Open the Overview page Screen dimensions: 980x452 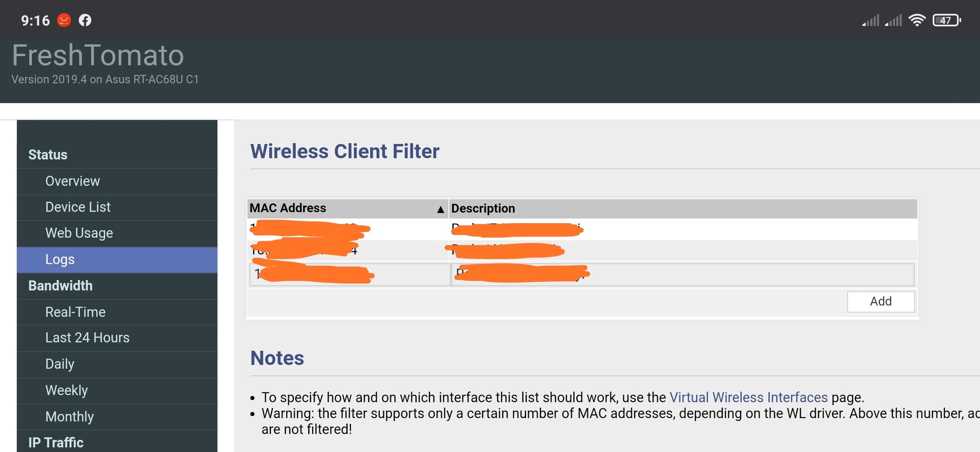click(72, 181)
